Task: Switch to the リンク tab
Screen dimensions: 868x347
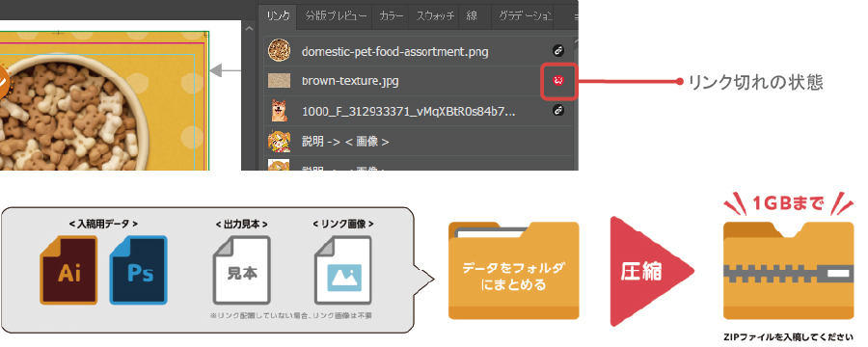Action: coord(278,15)
